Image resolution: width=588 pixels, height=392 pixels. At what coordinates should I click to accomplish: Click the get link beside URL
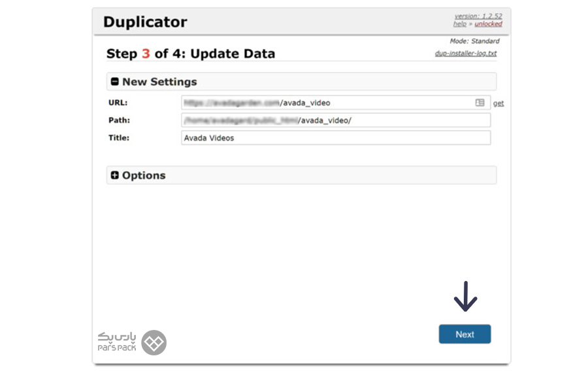click(x=498, y=103)
